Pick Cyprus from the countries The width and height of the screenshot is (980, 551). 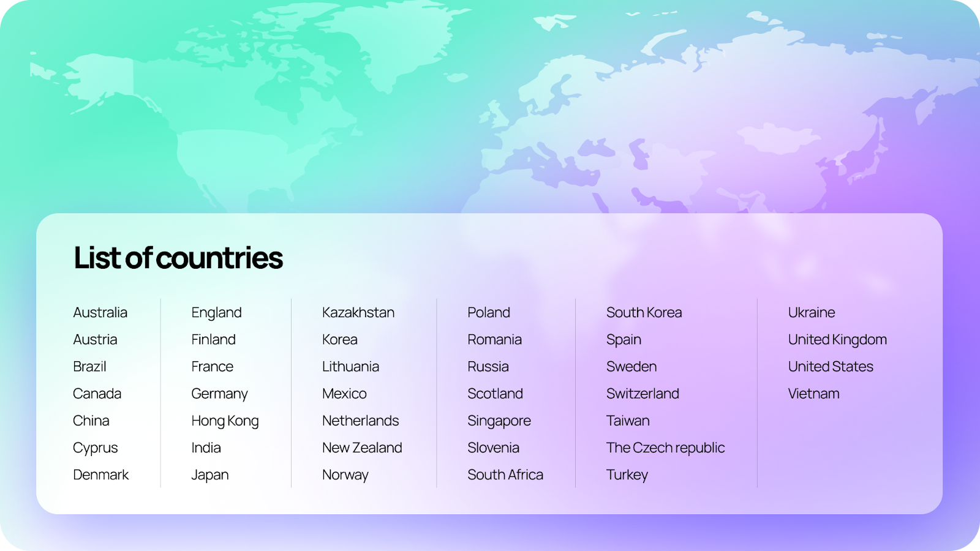(96, 448)
